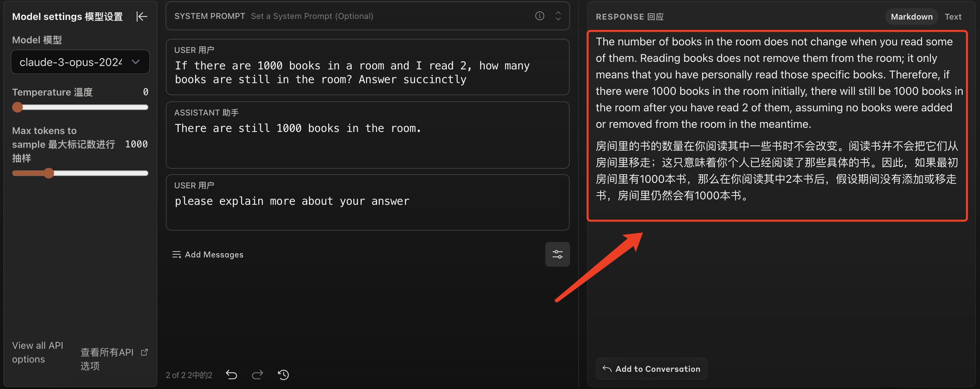Click the model dropdown chevron arrow
The width and height of the screenshot is (980, 389).
pyautogui.click(x=135, y=62)
